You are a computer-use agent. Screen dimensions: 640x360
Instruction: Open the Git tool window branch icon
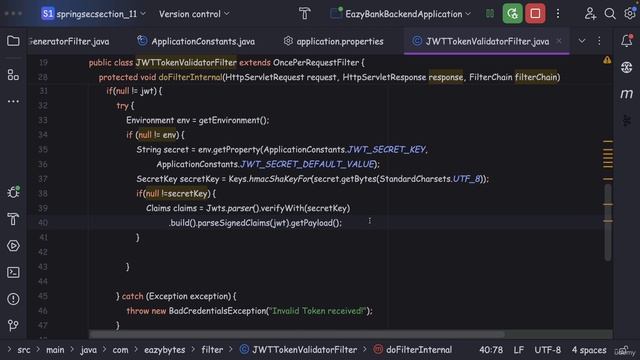click(x=13, y=325)
